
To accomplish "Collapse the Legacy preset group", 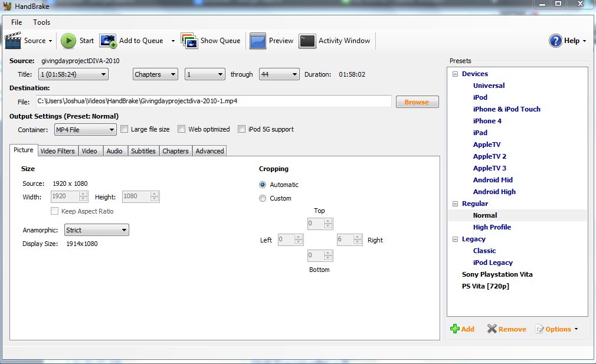I will [x=455, y=240].
